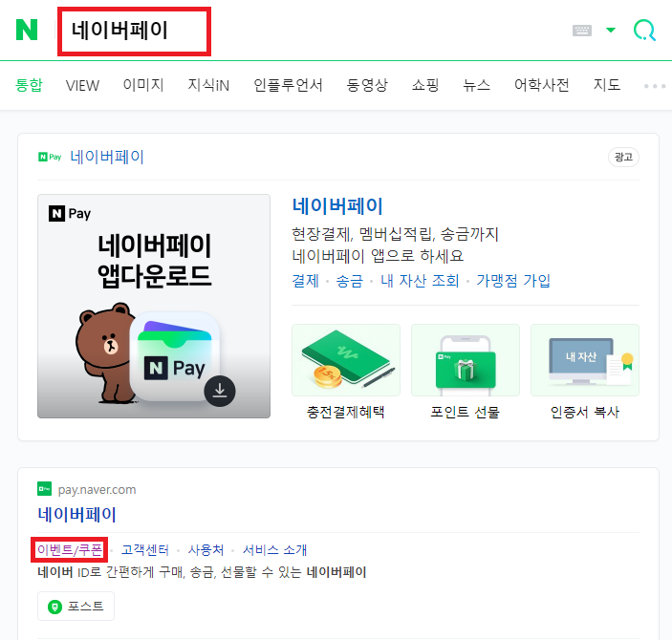Open the 서비스 소개 link
The width and height of the screenshot is (672, 640).
point(274,549)
